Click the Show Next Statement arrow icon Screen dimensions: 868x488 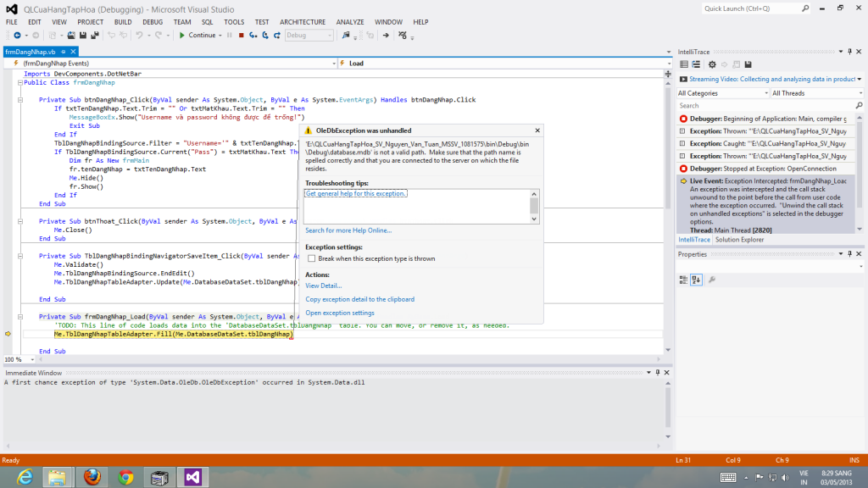pyautogui.click(x=386, y=36)
